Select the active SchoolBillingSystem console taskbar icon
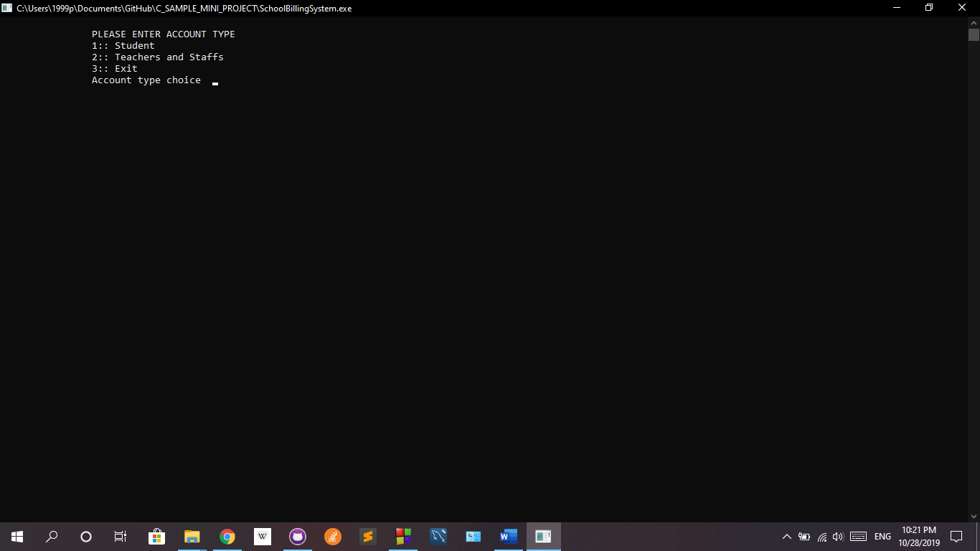 pos(544,537)
